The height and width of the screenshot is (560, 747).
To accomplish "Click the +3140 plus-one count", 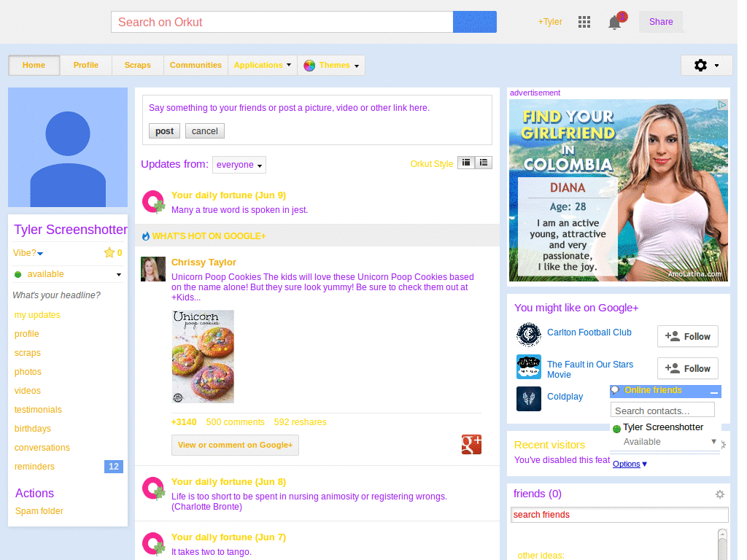I will pyautogui.click(x=184, y=422).
